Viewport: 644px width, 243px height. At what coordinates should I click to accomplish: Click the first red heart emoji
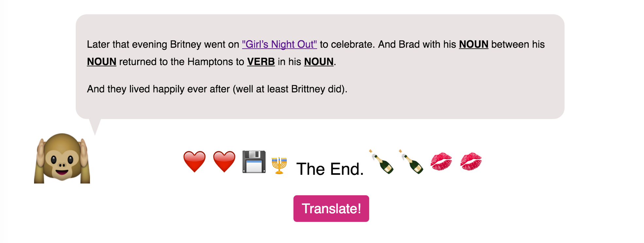pyautogui.click(x=194, y=162)
